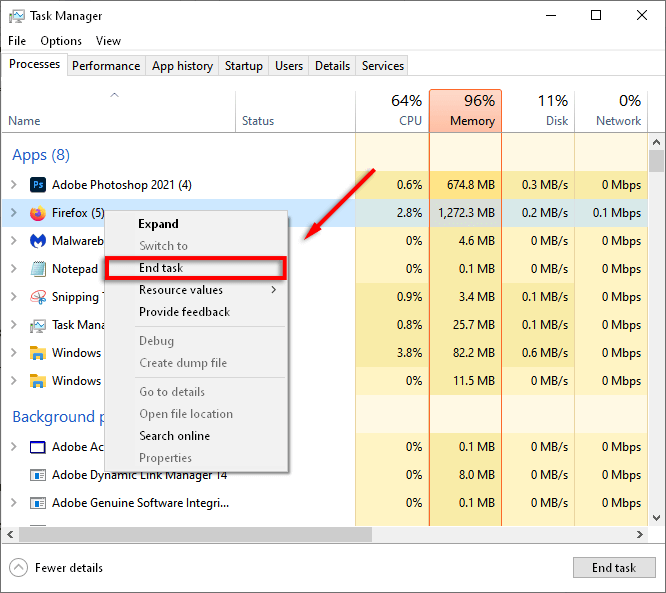Expand the Malwarebytes process group

pyautogui.click(x=14, y=241)
